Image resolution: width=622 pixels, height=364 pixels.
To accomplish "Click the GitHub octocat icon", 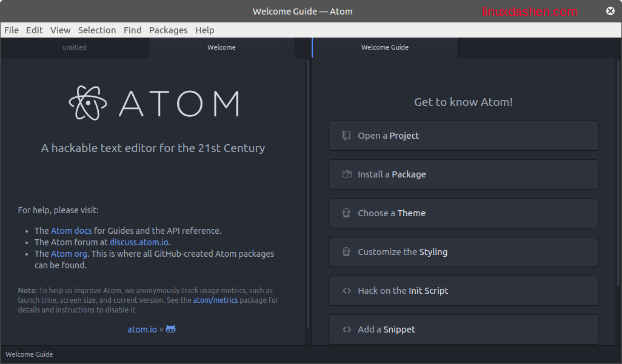I will click(171, 329).
